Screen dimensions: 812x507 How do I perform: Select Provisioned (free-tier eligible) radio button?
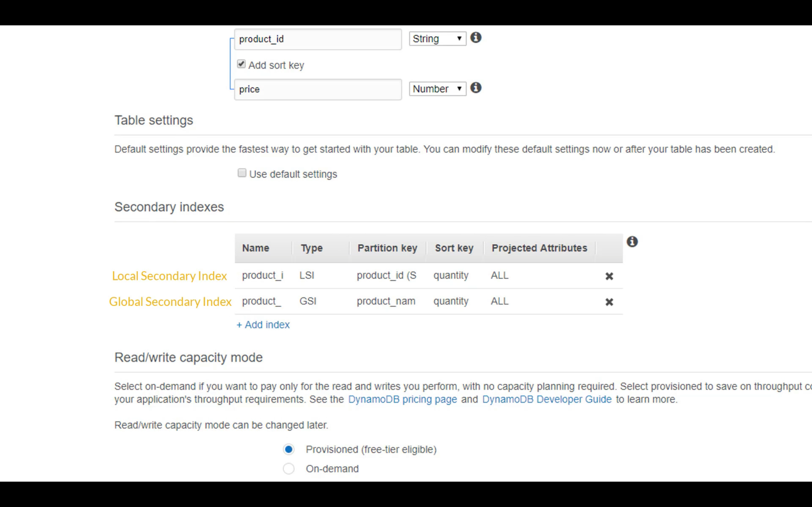(x=289, y=449)
